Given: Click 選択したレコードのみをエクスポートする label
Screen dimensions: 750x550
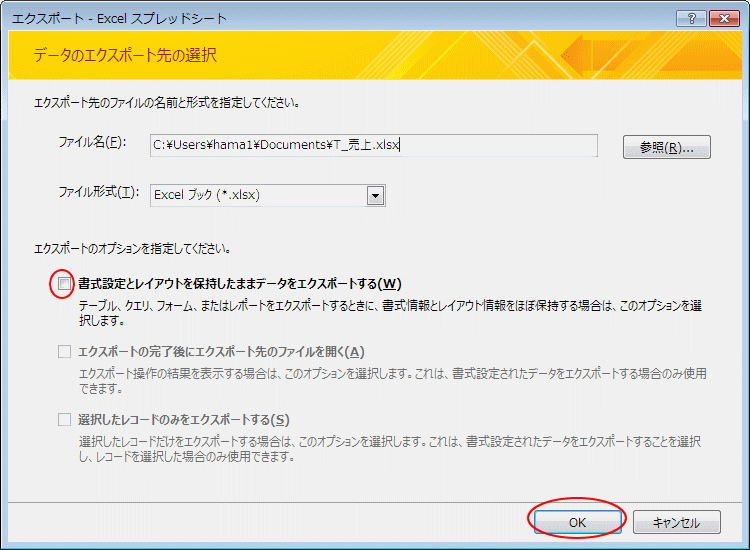Looking at the screenshot, I should click(x=184, y=420).
